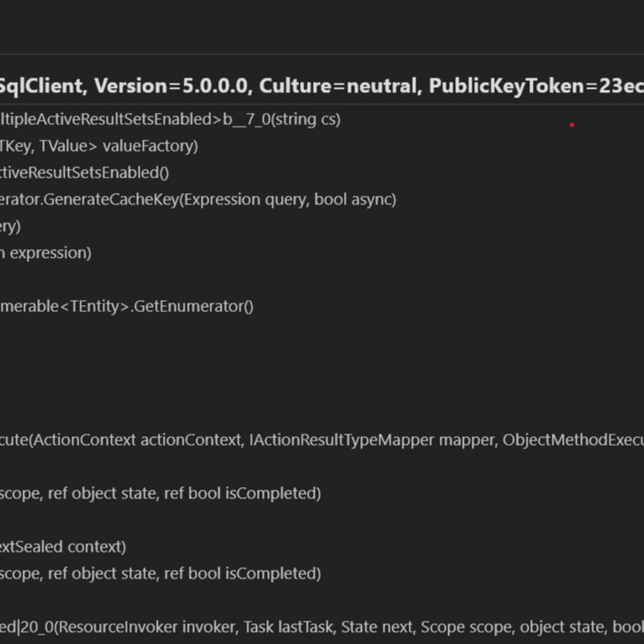Select the ctiveResultSetsEnabled() stack frame

click(84, 172)
